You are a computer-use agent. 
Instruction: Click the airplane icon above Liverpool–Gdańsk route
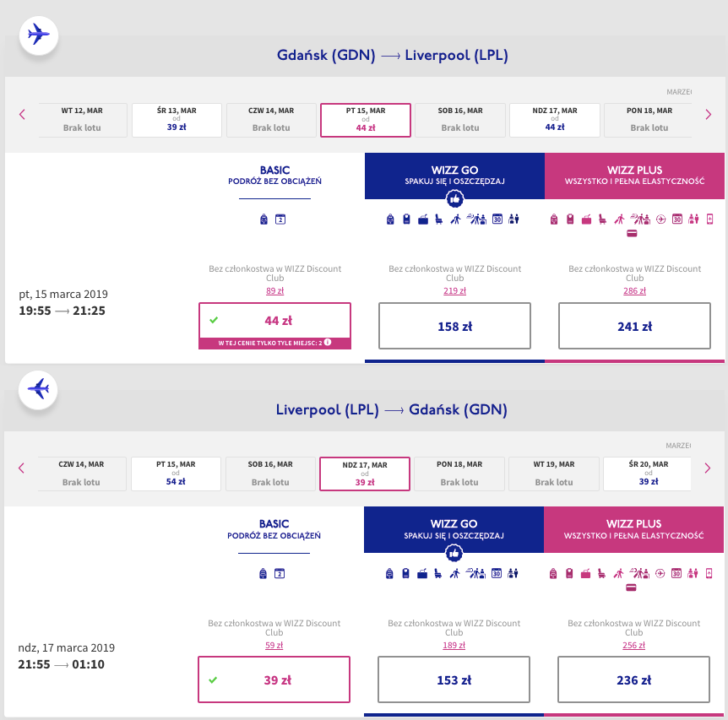coord(39,389)
